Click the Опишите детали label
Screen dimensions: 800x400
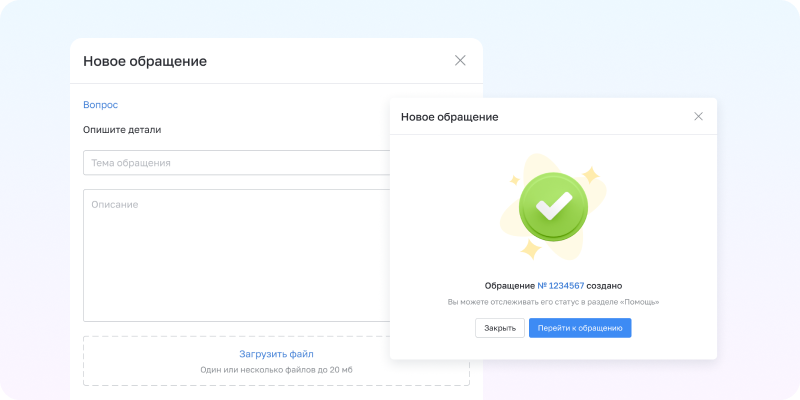coord(122,129)
